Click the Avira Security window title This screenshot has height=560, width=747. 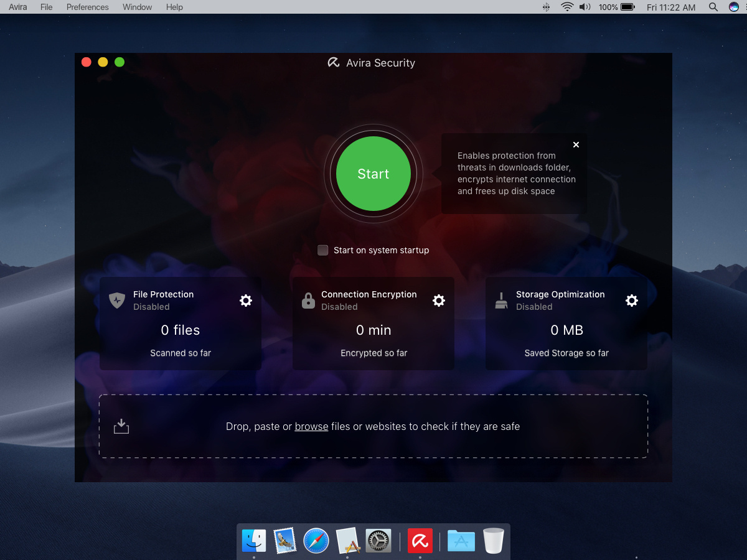pos(381,63)
